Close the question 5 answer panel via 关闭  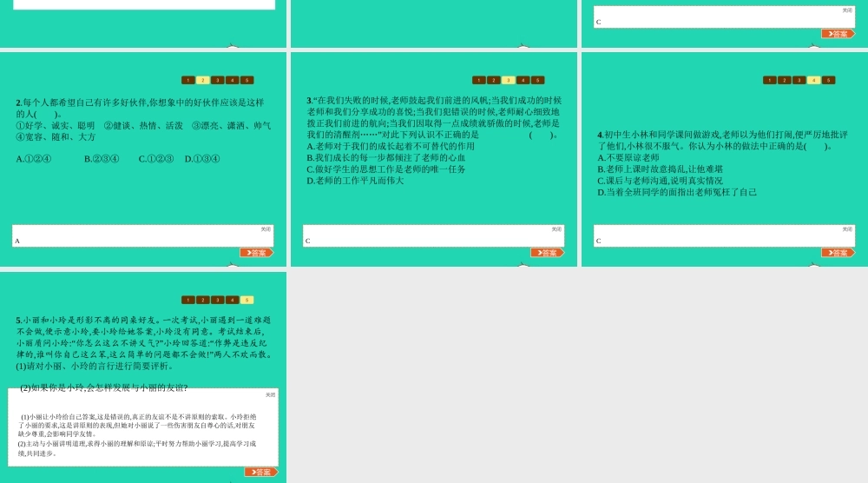[270, 394]
